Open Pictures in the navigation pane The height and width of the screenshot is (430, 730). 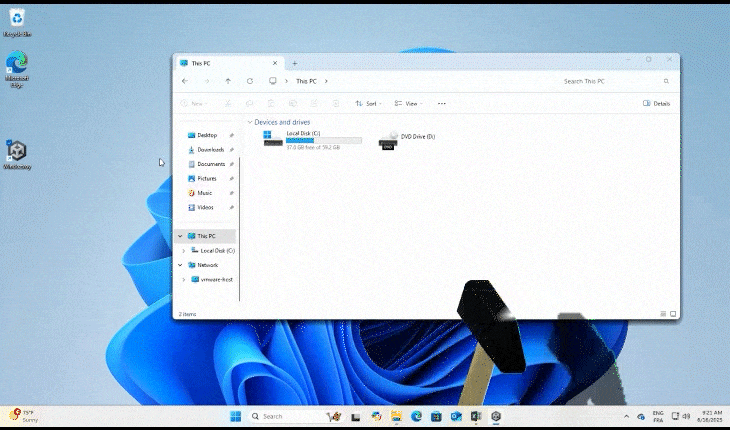(x=207, y=178)
